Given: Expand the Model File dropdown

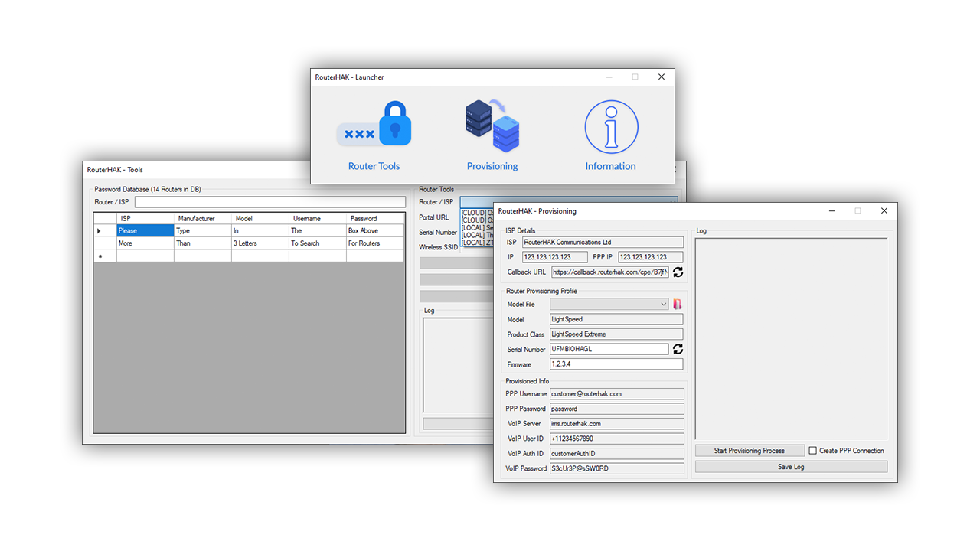Looking at the screenshot, I should click(x=663, y=305).
